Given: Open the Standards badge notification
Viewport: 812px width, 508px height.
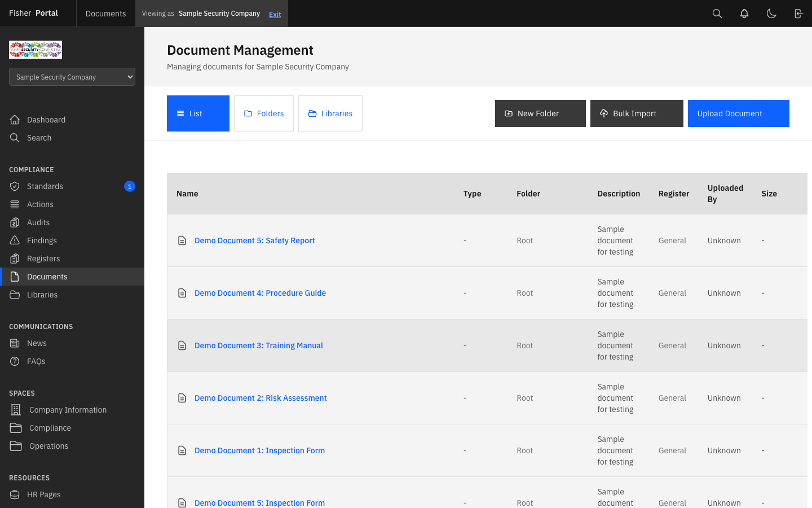Looking at the screenshot, I should coord(129,186).
